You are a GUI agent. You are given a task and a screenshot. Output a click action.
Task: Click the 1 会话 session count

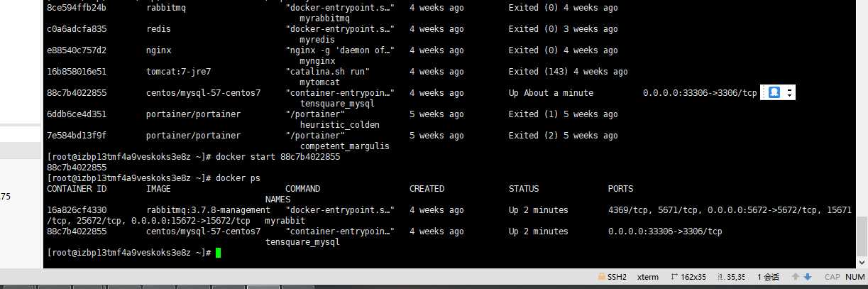[x=768, y=277]
